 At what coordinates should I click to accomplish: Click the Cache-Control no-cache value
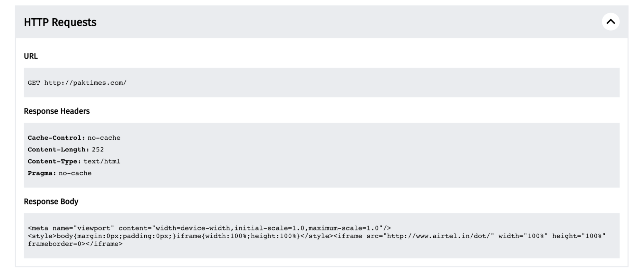pos(104,138)
